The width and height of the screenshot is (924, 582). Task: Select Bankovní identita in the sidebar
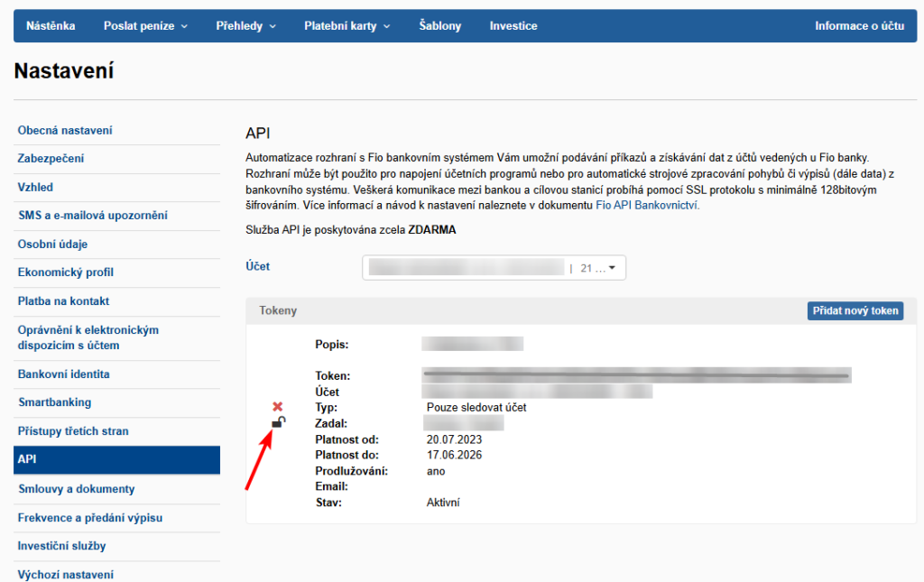click(x=63, y=374)
